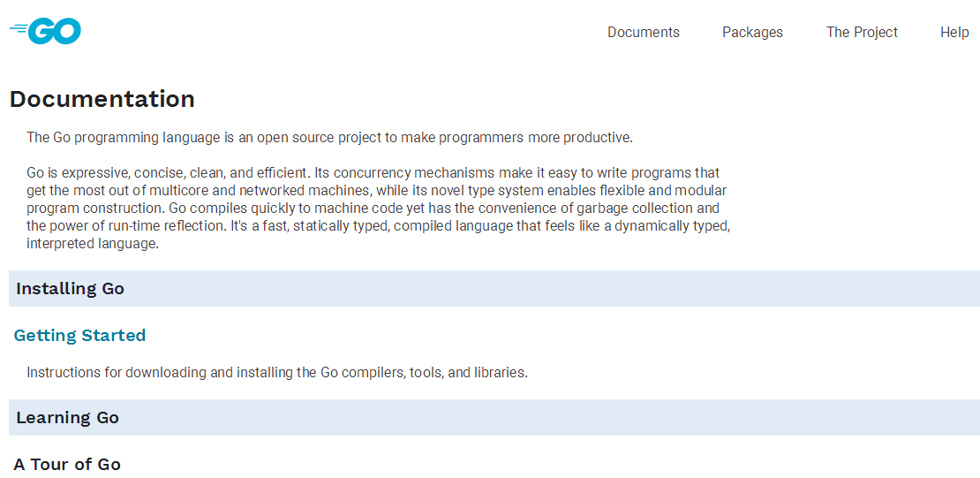Image resolution: width=980 pixels, height=478 pixels.
Task: Click the Installing Go section header
Action: [x=71, y=289]
